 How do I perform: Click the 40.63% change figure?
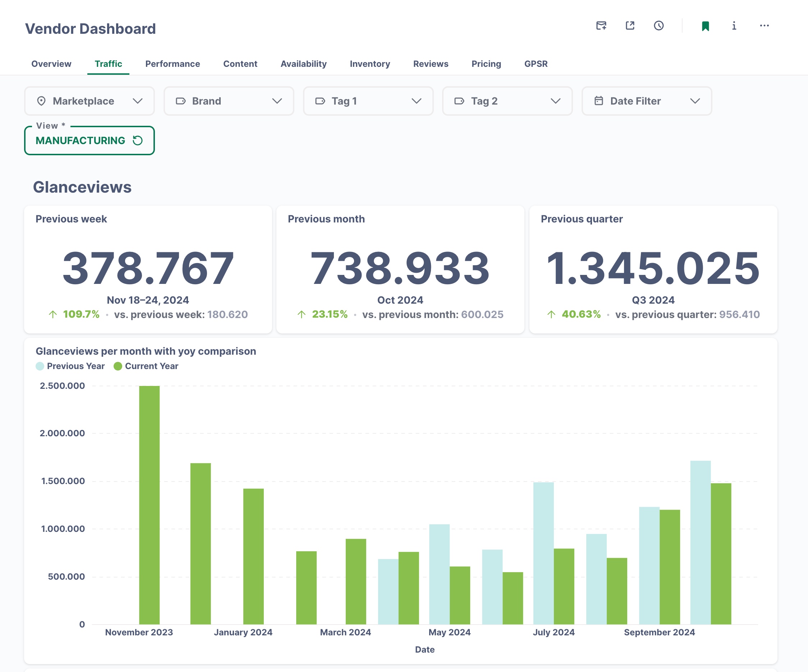[581, 314]
